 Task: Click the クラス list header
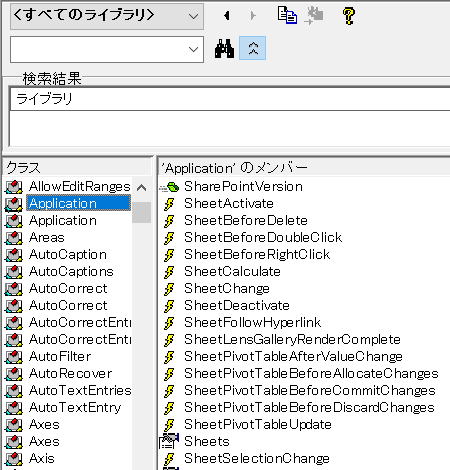tap(78, 167)
